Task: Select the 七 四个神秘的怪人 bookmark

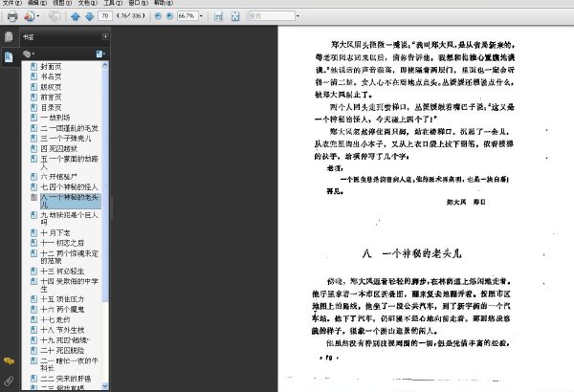Action: tap(69, 187)
